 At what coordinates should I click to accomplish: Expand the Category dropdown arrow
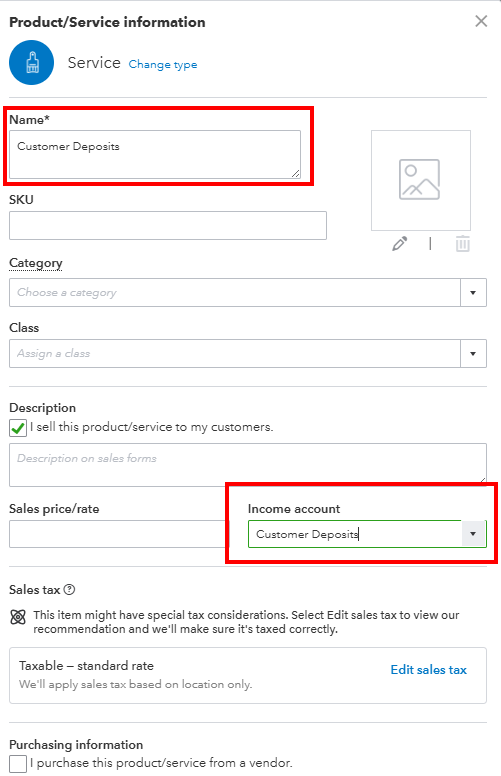(473, 292)
